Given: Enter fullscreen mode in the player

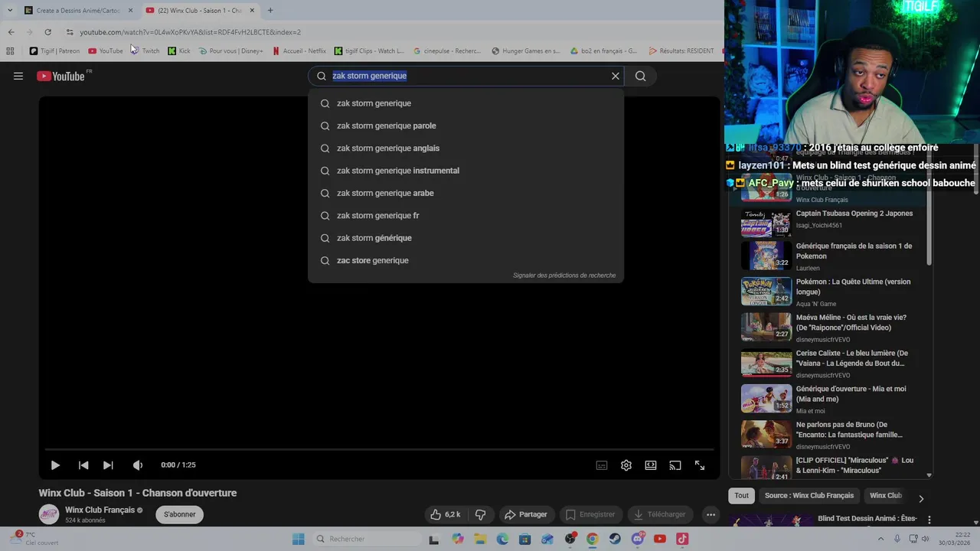Looking at the screenshot, I should [700, 465].
